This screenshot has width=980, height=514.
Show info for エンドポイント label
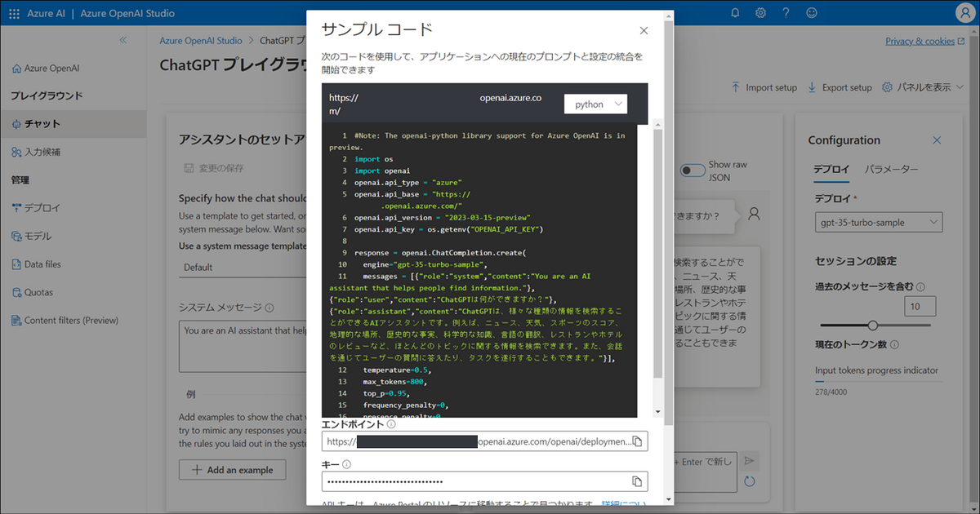pos(391,424)
